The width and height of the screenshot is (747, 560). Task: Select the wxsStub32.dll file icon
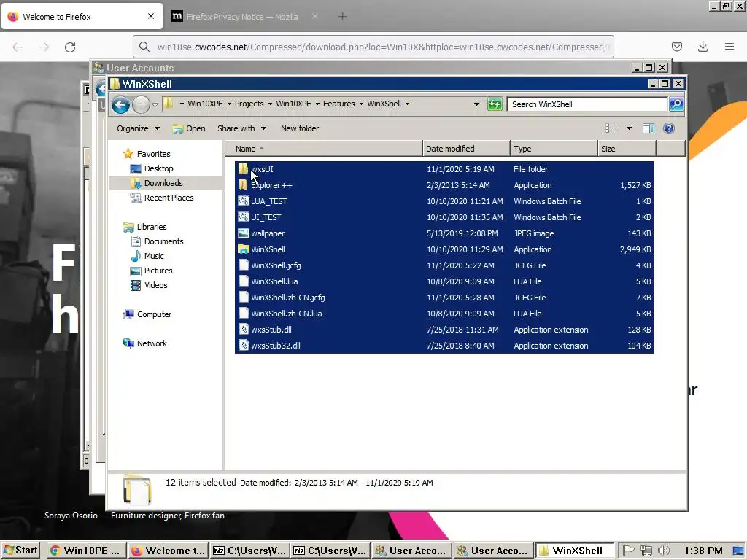244,346
